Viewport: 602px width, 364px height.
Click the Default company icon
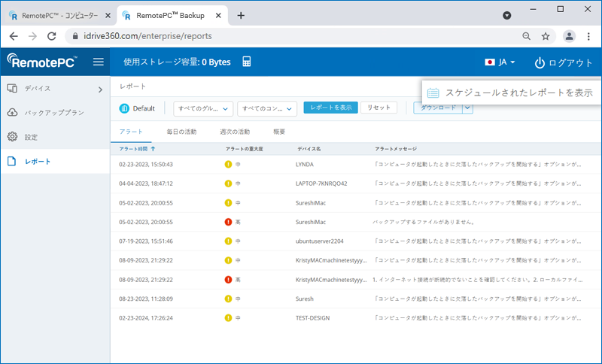(x=124, y=108)
